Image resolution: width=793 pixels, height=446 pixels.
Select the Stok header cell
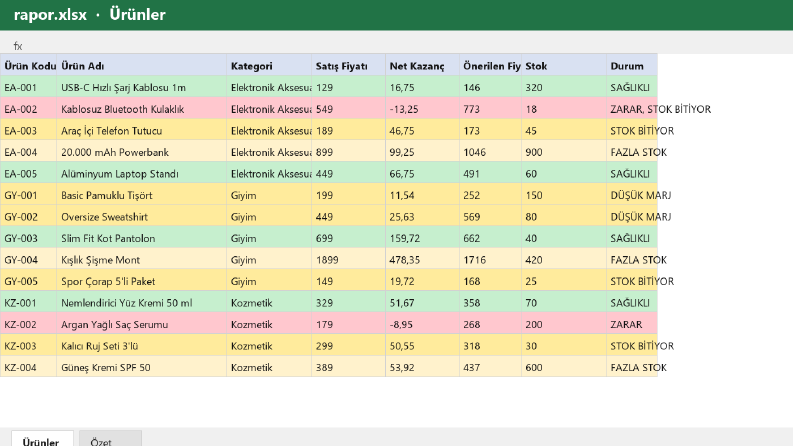click(564, 65)
